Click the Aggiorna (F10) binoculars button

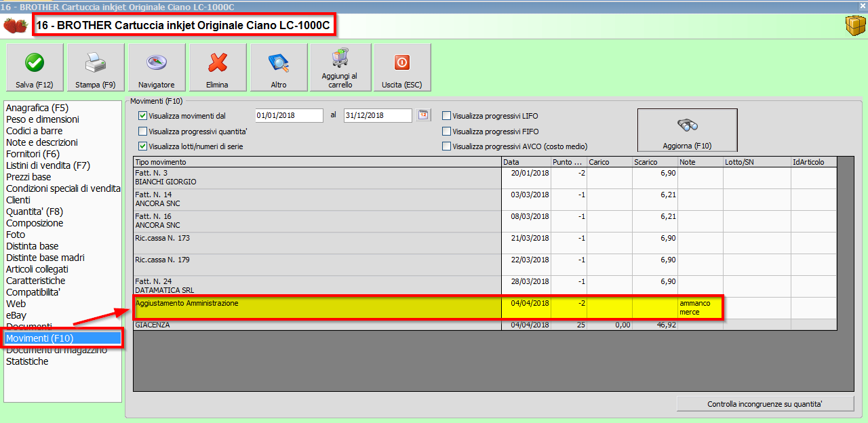pos(687,130)
